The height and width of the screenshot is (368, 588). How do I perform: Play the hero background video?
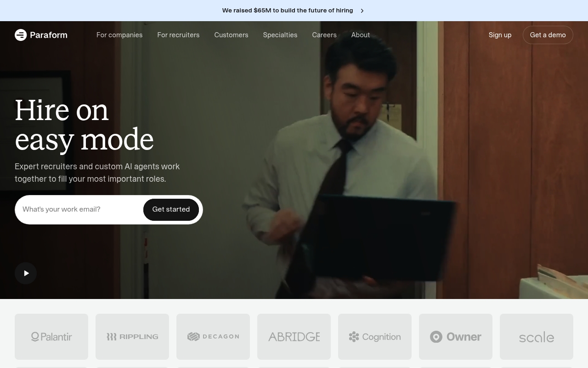pyautogui.click(x=26, y=273)
